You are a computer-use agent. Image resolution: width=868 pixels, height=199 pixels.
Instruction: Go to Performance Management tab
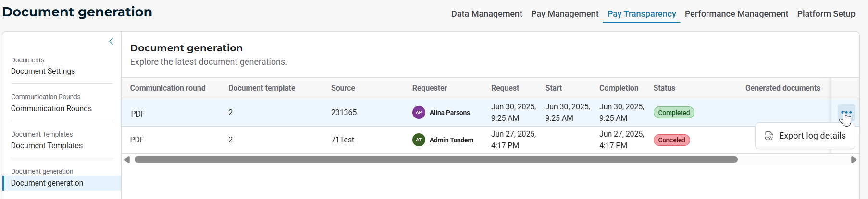(736, 14)
